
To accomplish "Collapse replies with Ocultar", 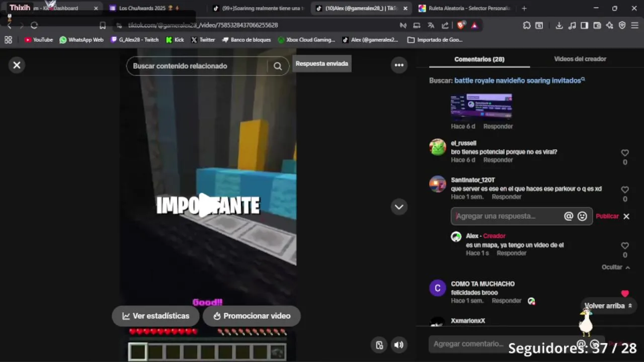I will point(616,267).
